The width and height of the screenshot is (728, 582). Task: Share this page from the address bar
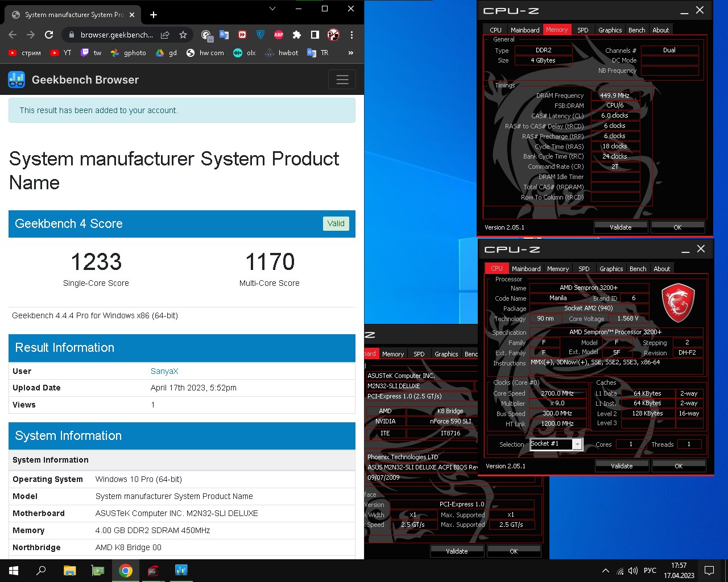tap(165, 35)
